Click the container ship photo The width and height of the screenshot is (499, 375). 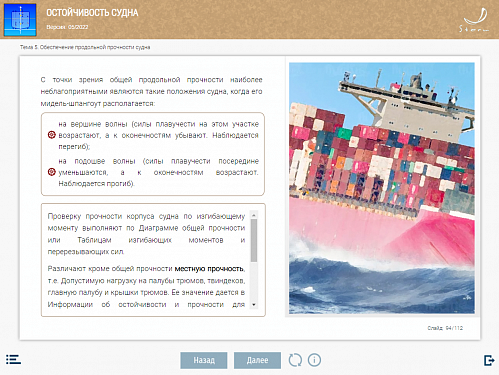coord(382,188)
